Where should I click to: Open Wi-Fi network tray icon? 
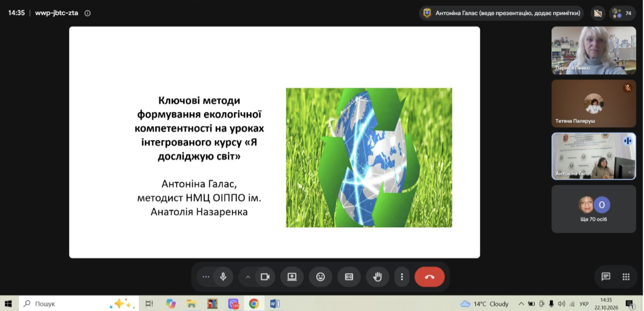572,304
